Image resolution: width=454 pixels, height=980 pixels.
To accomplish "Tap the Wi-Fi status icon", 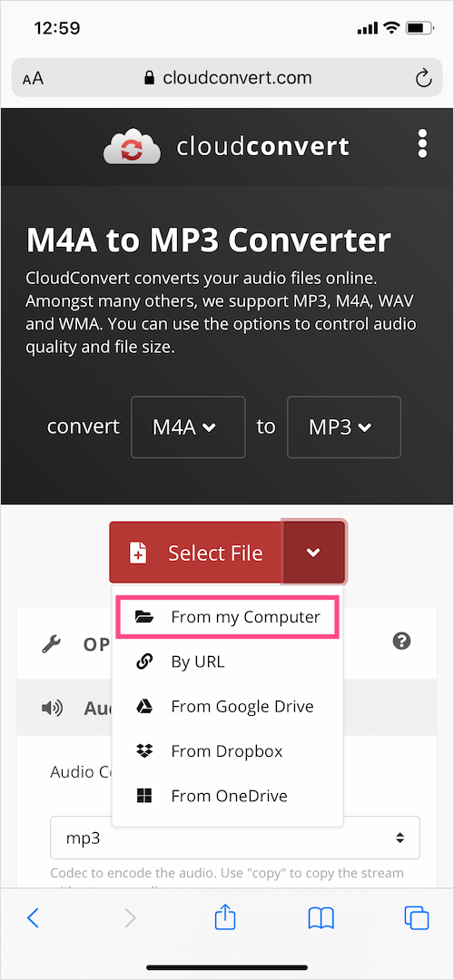I will [391, 28].
